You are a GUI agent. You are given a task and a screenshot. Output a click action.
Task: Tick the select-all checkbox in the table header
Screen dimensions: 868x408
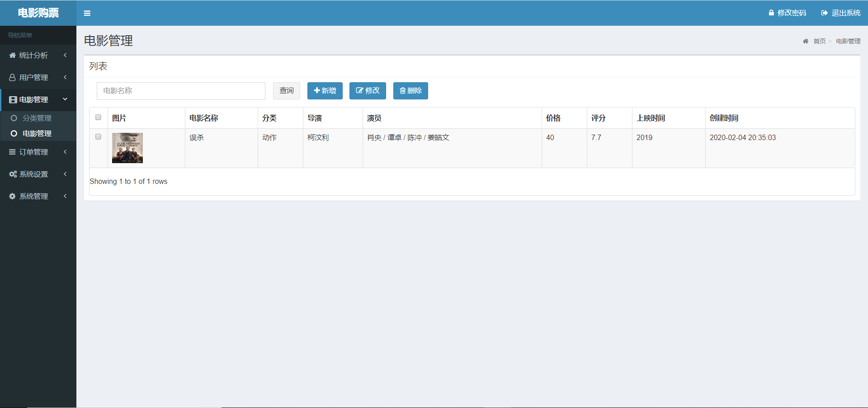click(98, 117)
